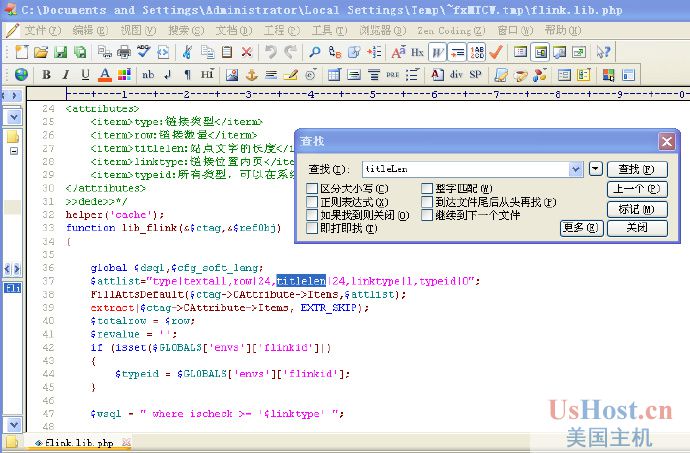The height and width of the screenshot is (453, 690).
Task: Redo the last action
Action: point(290,52)
